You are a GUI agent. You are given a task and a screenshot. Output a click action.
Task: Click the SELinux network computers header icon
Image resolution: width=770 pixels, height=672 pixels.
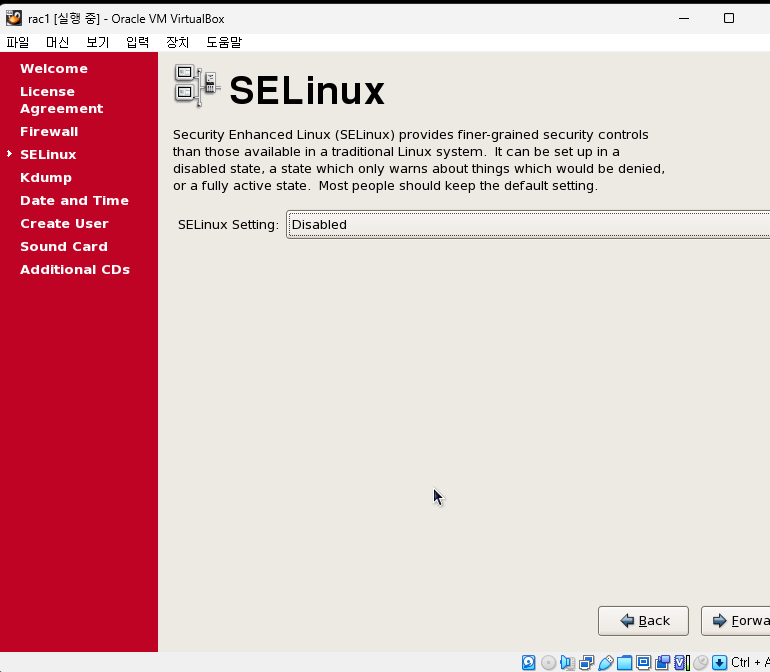(197, 85)
